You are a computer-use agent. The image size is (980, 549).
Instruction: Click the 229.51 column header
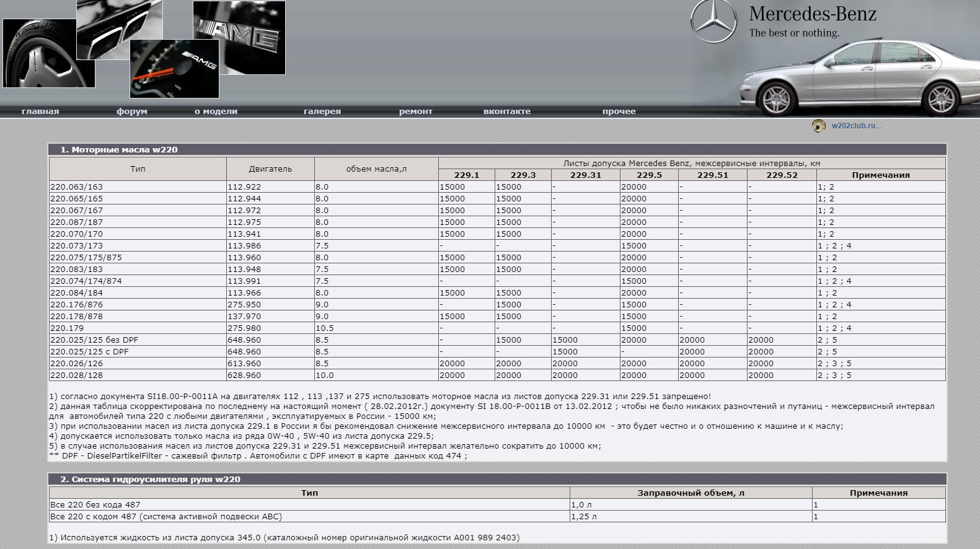click(713, 175)
